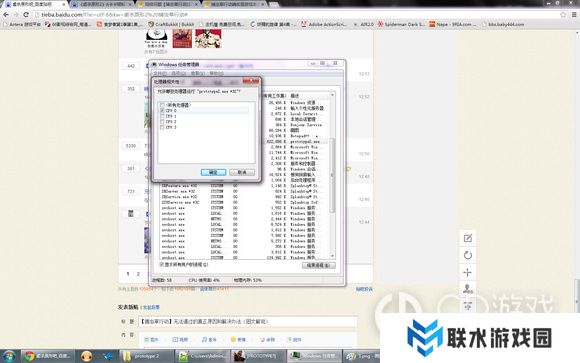Enable the CPU 1 checkbox
580x363 pixels.
(x=162, y=116)
